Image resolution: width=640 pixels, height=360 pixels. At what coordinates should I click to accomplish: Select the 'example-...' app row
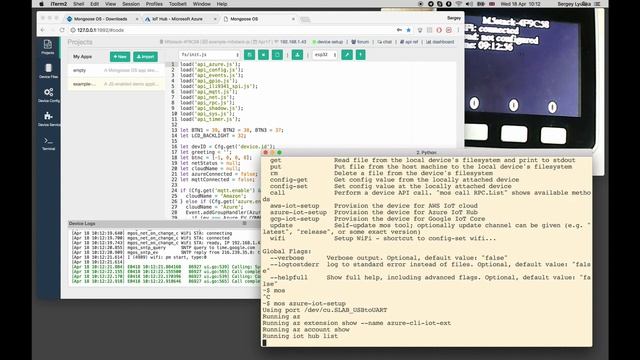click(116, 84)
